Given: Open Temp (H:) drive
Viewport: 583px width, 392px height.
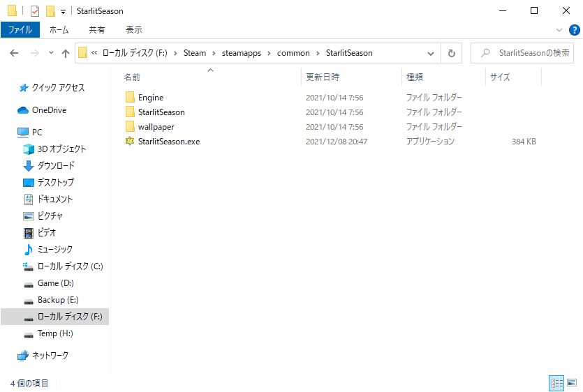Looking at the screenshot, I should pyautogui.click(x=48, y=333).
